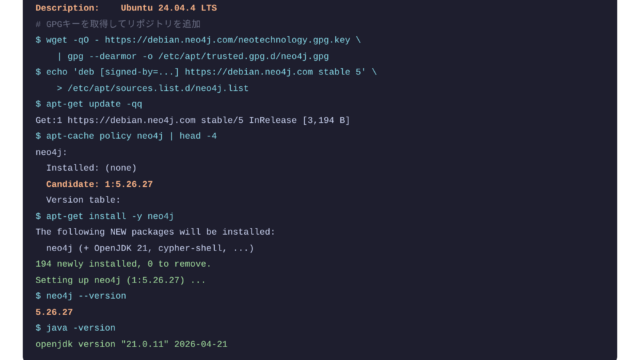Click the openjdk version 21.0.11 output line
This screenshot has height=360, width=640.
[131, 344]
